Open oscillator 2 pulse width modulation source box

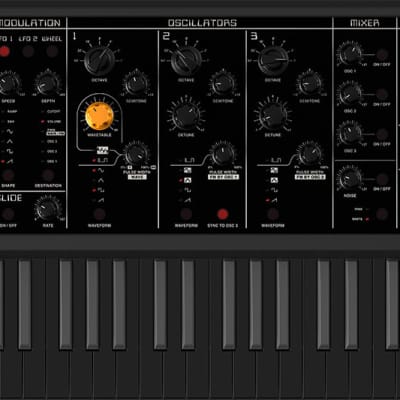click(223, 177)
